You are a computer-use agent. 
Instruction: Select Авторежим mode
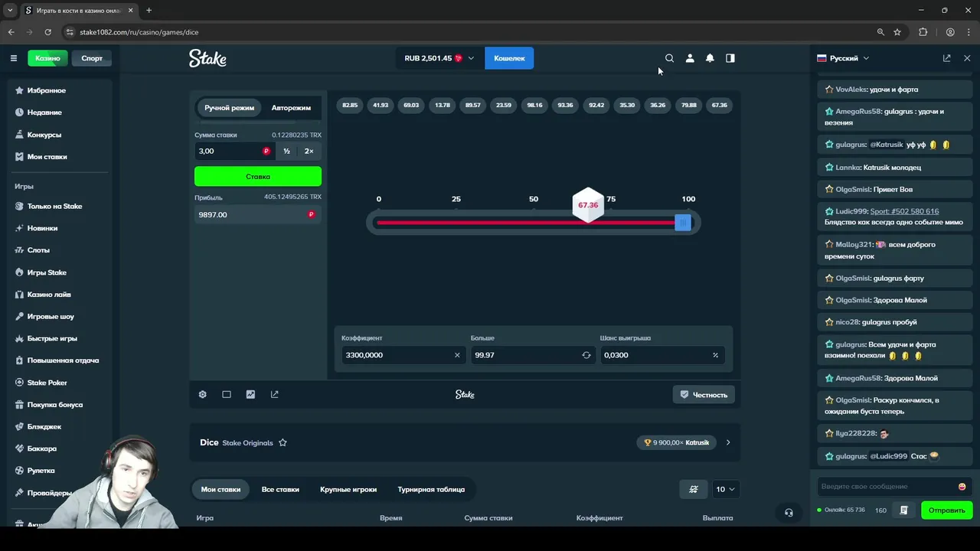tap(291, 108)
